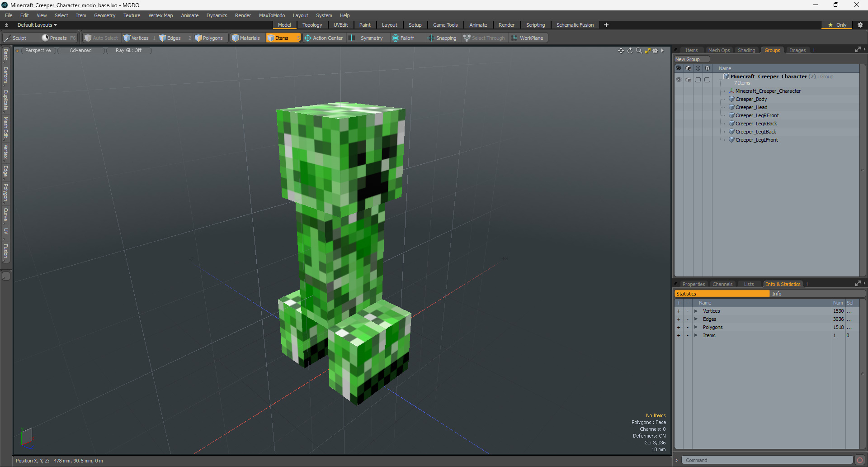Click the visibility column header eye icon
Viewport: 868px width, 467px height.
click(x=679, y=68)
